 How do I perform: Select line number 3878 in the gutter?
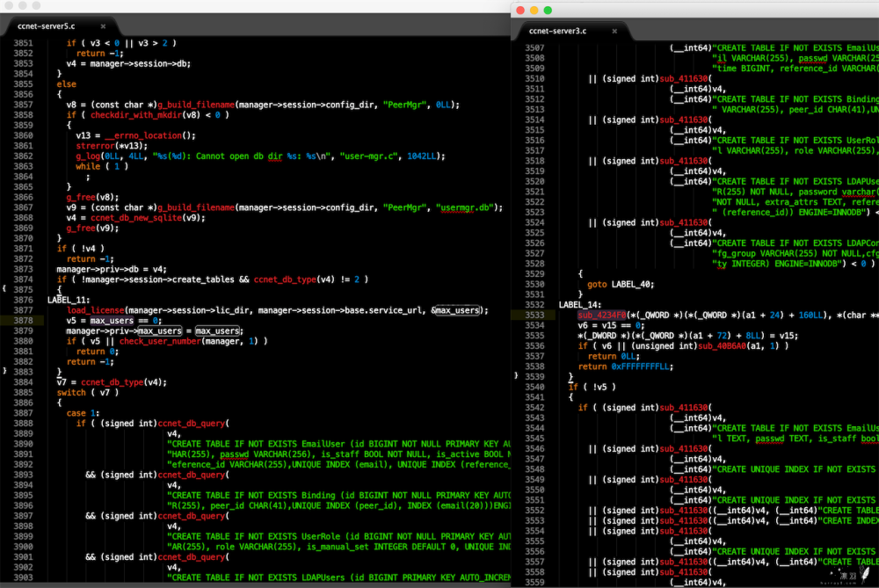[x=24, y=321]
